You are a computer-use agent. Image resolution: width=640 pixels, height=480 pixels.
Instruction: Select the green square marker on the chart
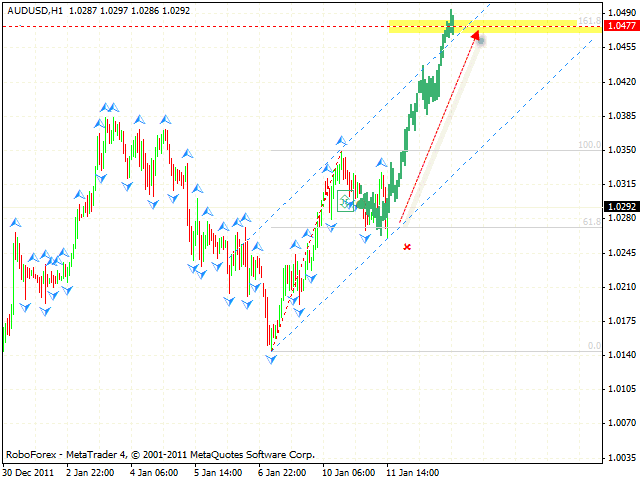[344, 198]
